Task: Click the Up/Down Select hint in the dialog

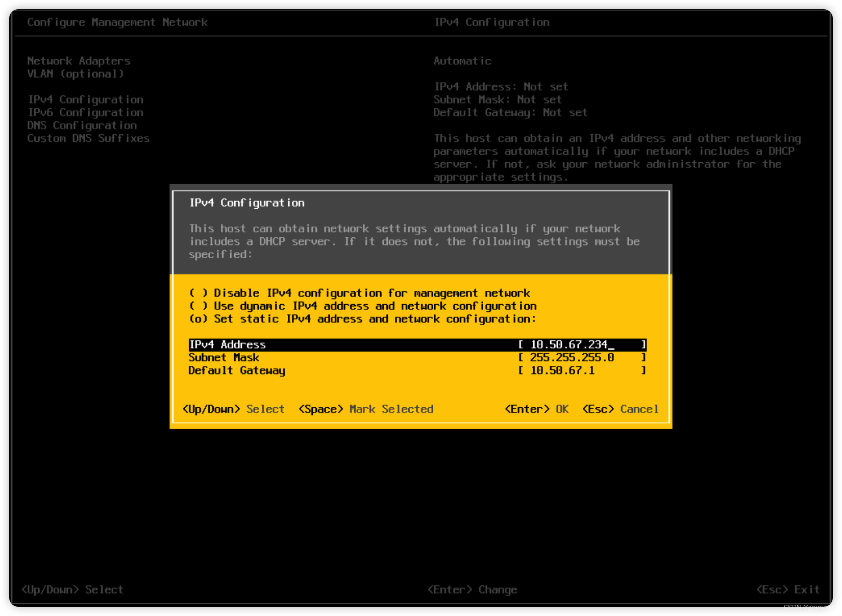Action: pos(233,409)
